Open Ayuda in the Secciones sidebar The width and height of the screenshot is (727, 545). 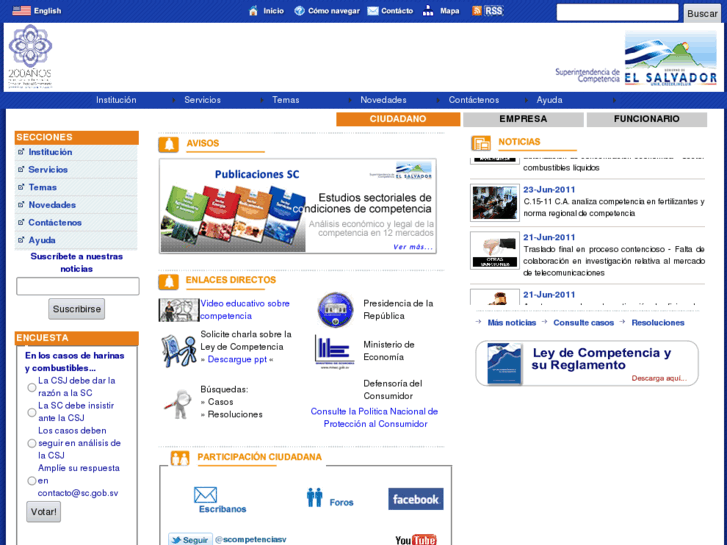(x=42, y=240)
